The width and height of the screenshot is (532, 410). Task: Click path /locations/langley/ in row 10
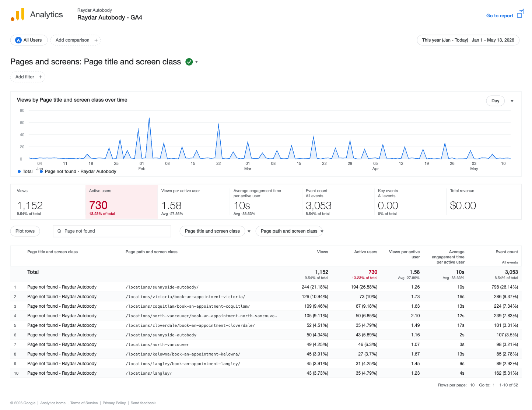click(x=149, y=373)
